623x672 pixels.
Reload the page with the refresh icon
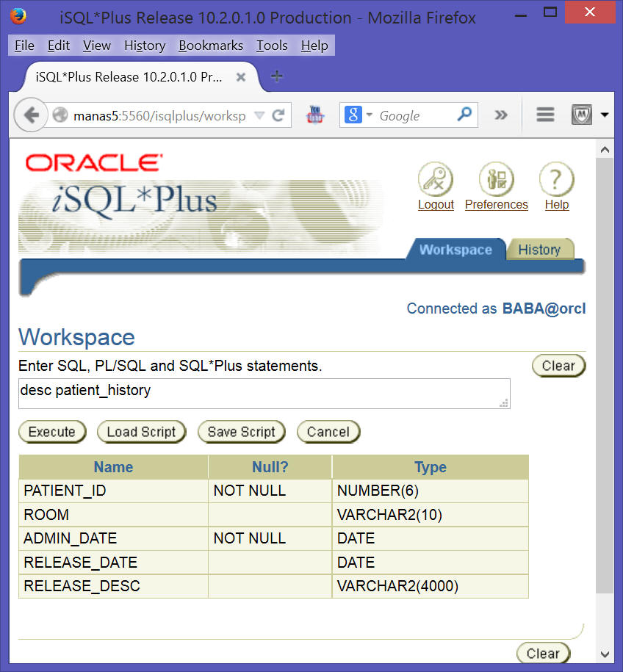coord(278,115)
